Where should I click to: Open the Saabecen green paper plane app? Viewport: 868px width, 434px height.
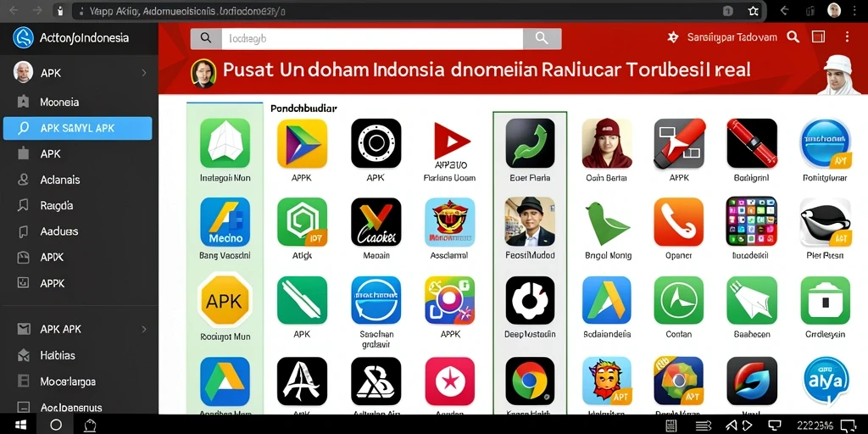click(752, 301)
